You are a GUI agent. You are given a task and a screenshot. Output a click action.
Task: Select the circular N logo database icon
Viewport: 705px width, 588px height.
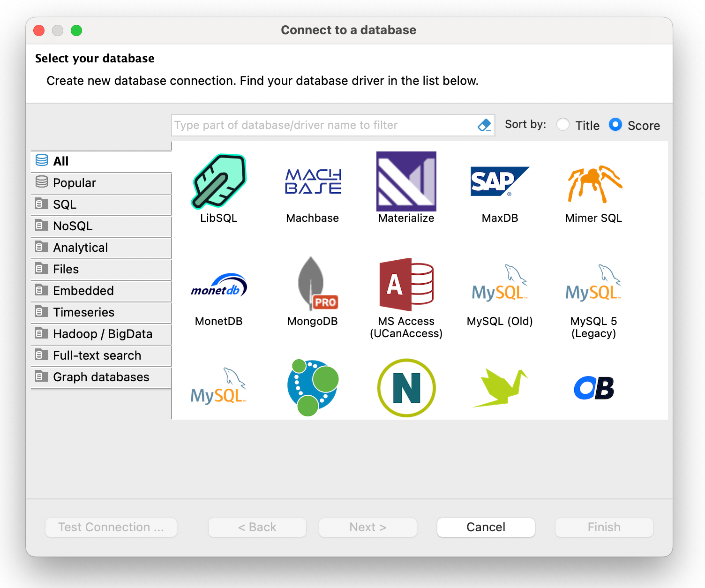point(406,388)
